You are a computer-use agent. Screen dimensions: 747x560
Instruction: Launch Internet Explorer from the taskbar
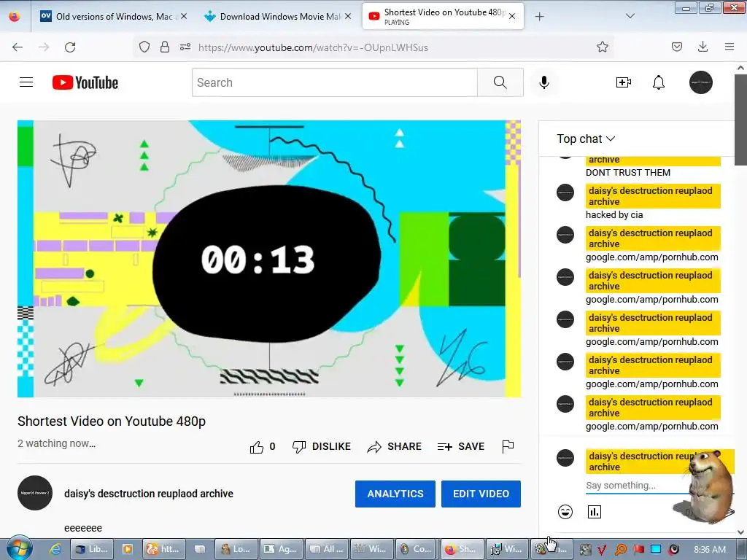tap(55, 549)
